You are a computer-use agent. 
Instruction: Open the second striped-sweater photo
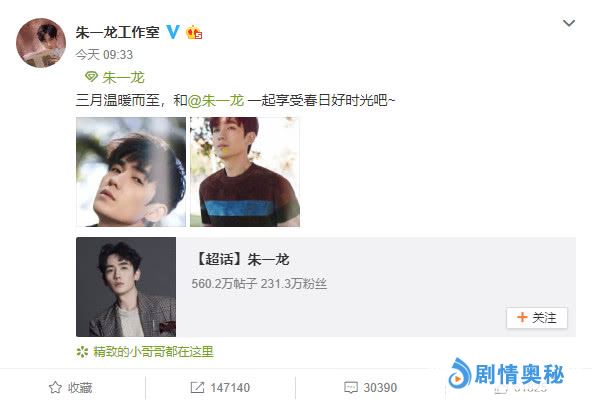click(x=245, y=172)
